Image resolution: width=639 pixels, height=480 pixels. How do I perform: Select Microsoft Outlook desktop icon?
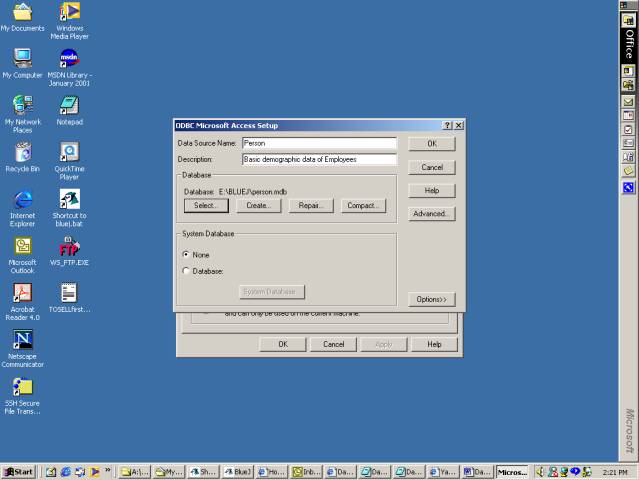point(22,255)
